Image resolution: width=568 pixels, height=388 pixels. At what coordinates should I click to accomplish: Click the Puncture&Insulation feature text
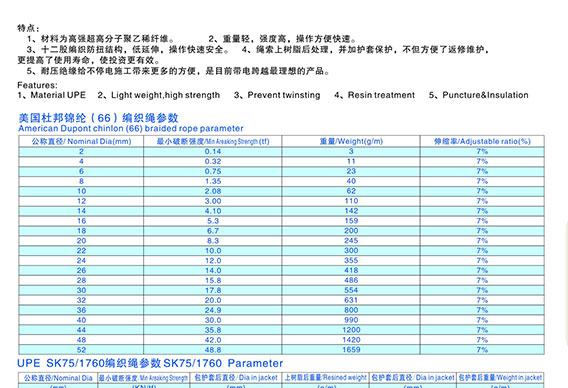pyautogui.click(x=479, y=95)
